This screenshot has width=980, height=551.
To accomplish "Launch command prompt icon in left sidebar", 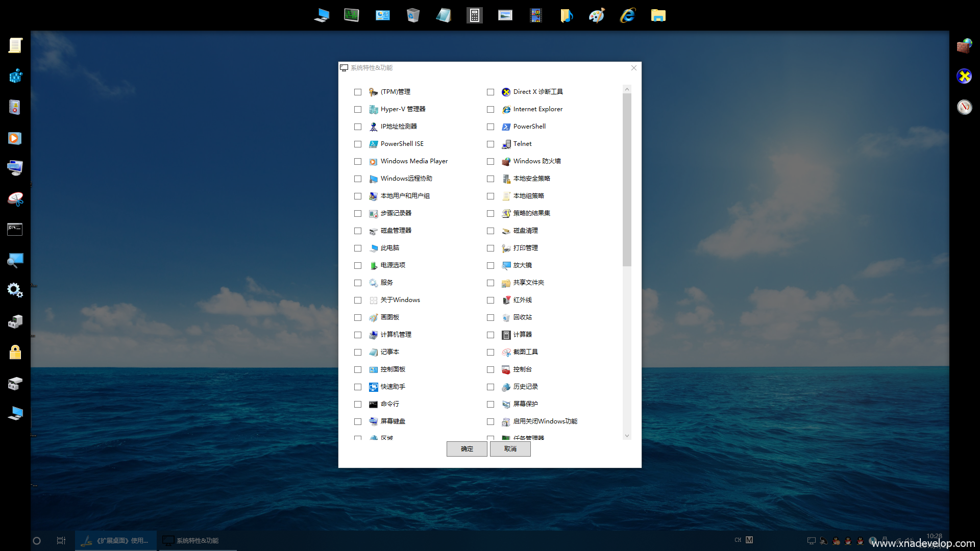I will (x=15, y=229).
